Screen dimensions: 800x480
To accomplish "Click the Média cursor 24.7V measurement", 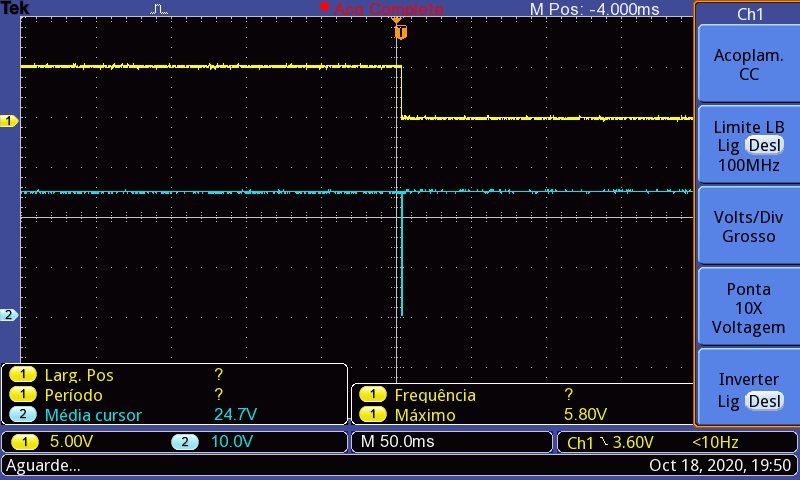I will (174, 414).
